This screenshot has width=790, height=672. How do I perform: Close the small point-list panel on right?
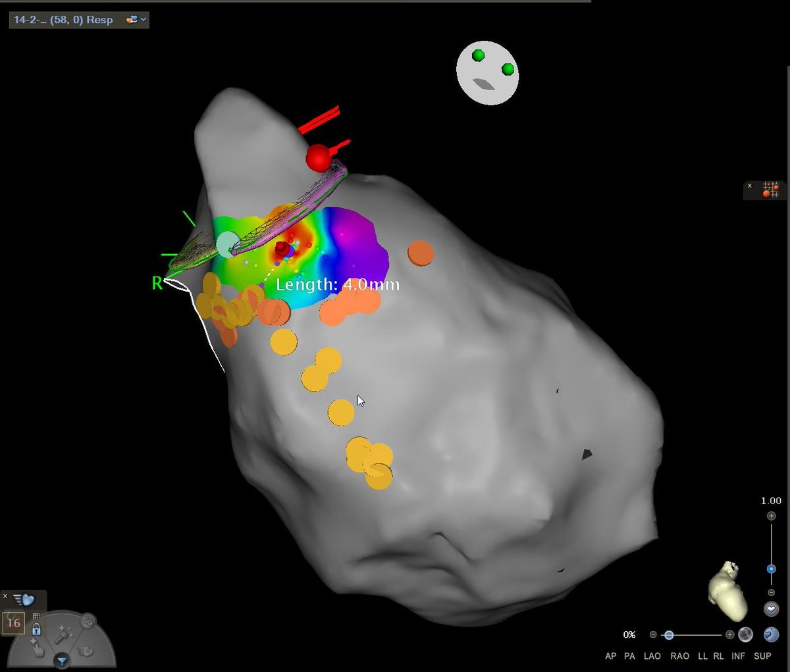[x=750, y=187]
